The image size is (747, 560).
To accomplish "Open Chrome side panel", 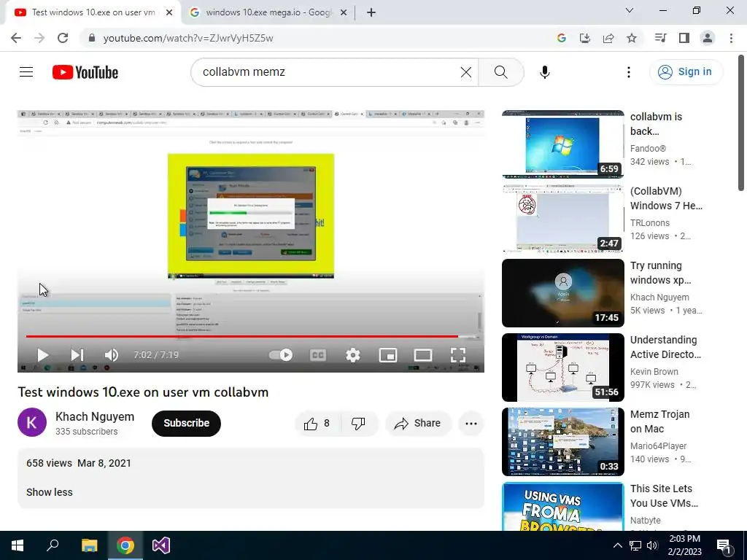I will (684, 38).
